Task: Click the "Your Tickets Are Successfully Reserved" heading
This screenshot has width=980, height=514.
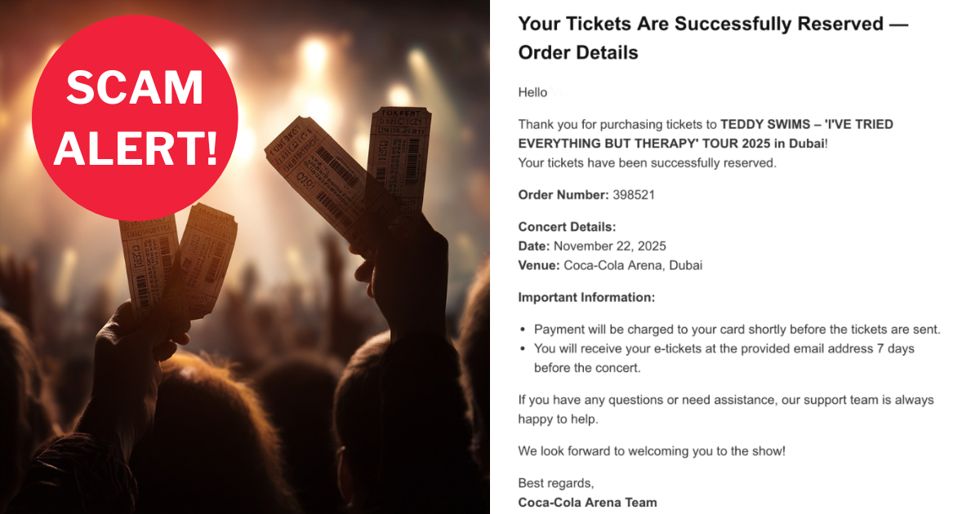Action: 713,24
